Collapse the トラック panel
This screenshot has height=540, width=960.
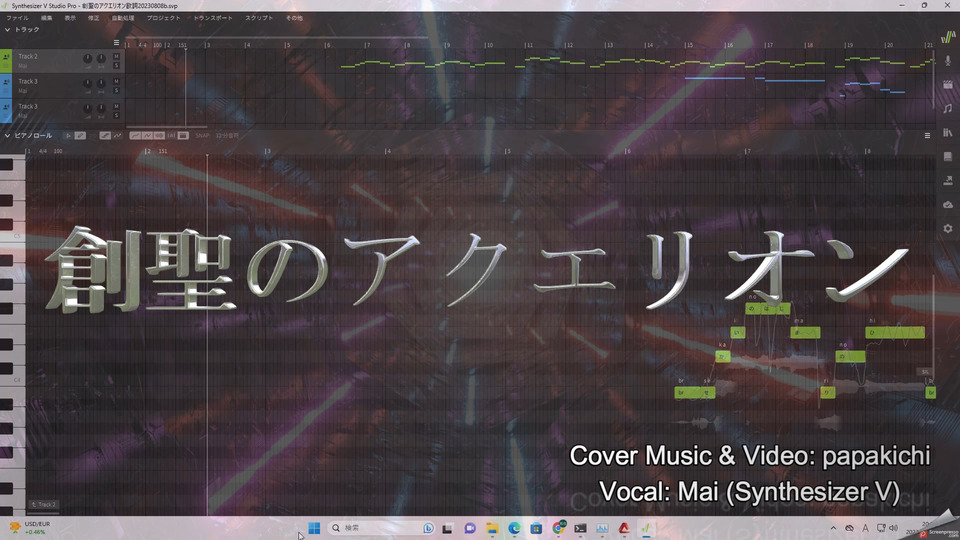pos(7,29)
